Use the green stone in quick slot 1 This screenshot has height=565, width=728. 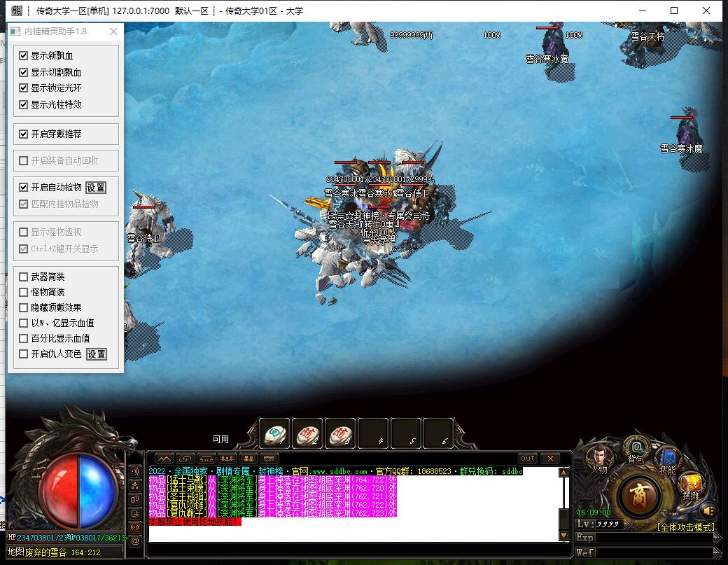coord(274,433)
